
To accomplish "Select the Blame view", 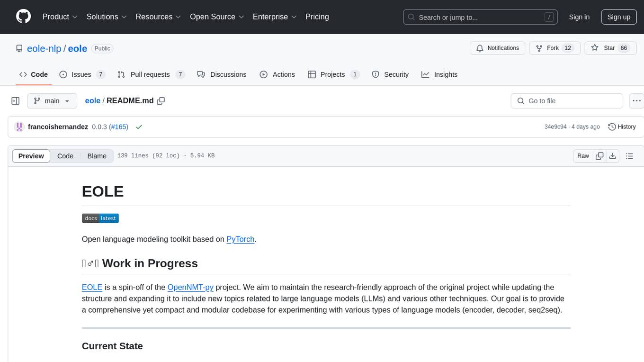I will click(97, 156).
